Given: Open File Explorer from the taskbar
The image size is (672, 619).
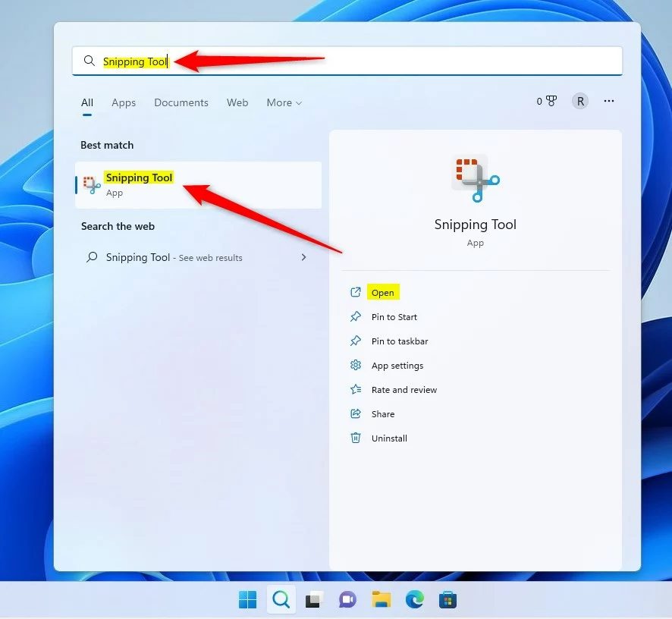Looking at the screenshot, I should pos(381,599).
